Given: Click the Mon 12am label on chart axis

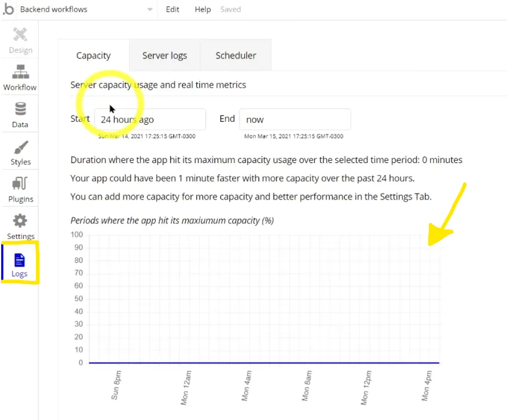Looking at the screenshot, I should 187,388.
